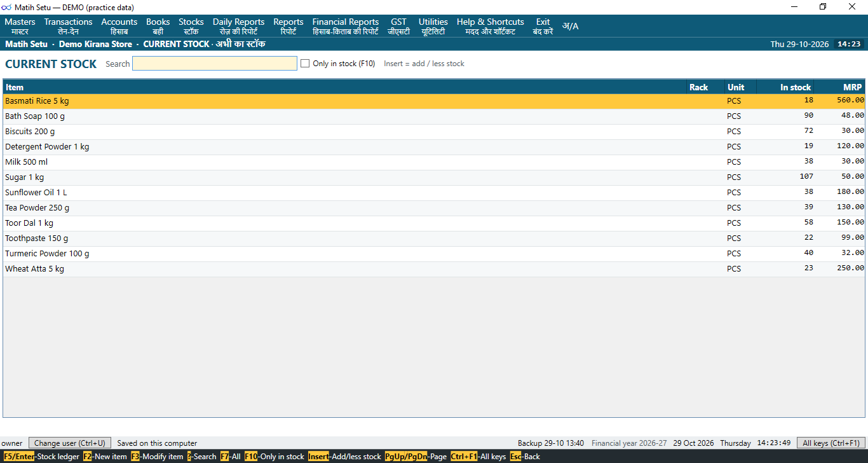Click the Unit column header
Viewport: 868px width, 463px height.
[x=740, y=87]
